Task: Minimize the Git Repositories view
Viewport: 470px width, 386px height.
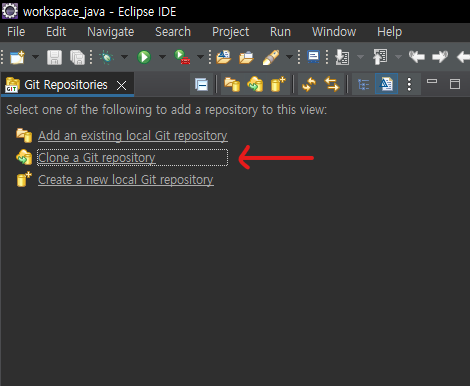Action: pos(432,81)
